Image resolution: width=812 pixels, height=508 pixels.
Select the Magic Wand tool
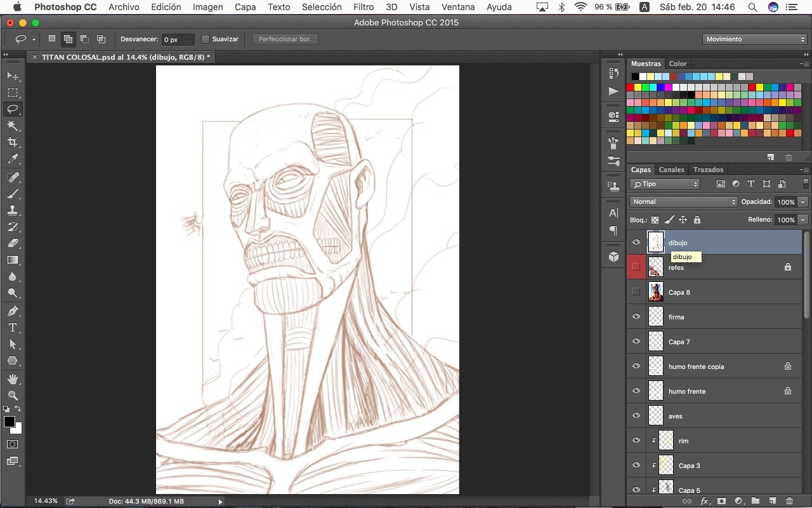point(13,126)
